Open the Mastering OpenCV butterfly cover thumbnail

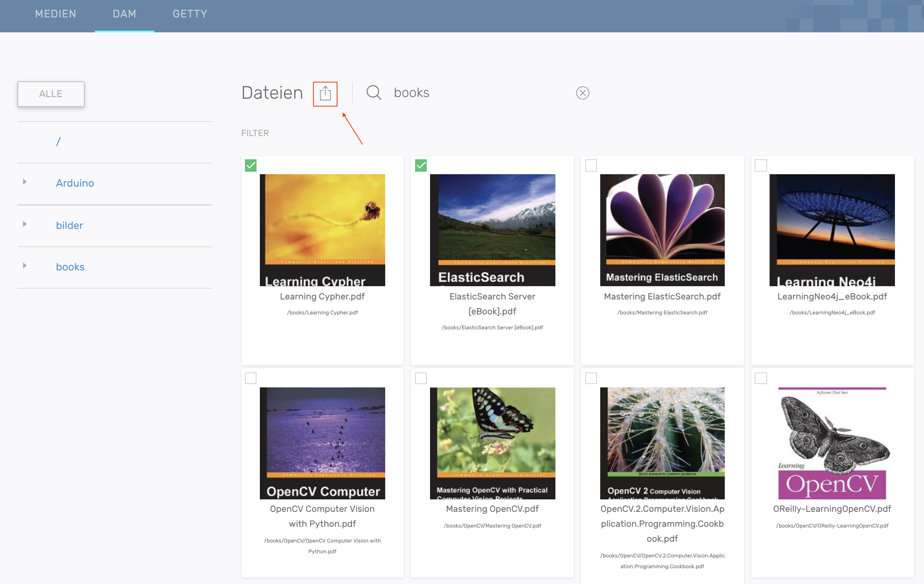(x=492, y=443)
